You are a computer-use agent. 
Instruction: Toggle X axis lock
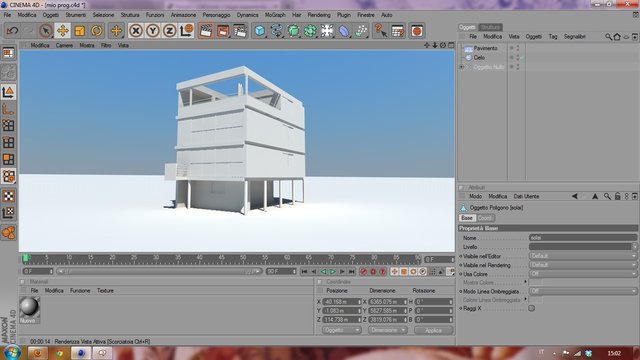pos(136,31)
